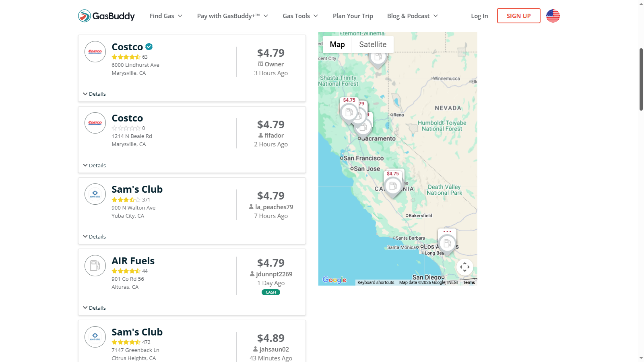Click the GasBuddy logo

tap(106, 16)
